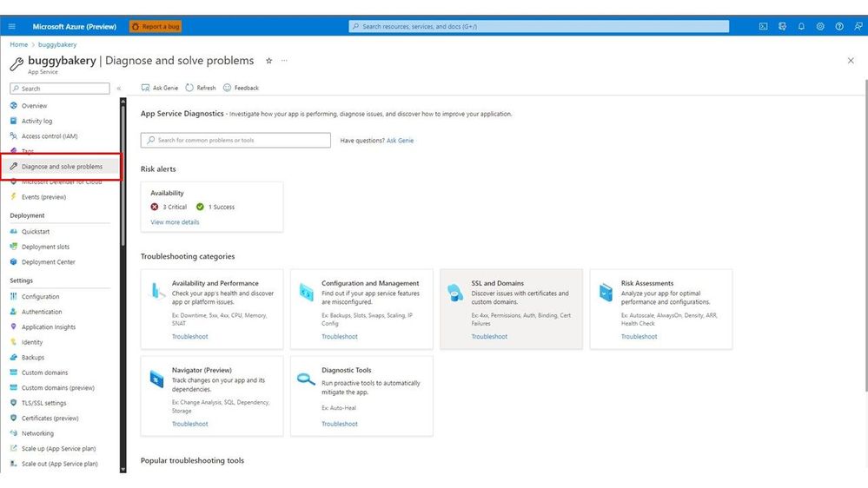This screenshot has width=868, height=488.
Task: Open the more options ellipsis by title
Action: 284,61
